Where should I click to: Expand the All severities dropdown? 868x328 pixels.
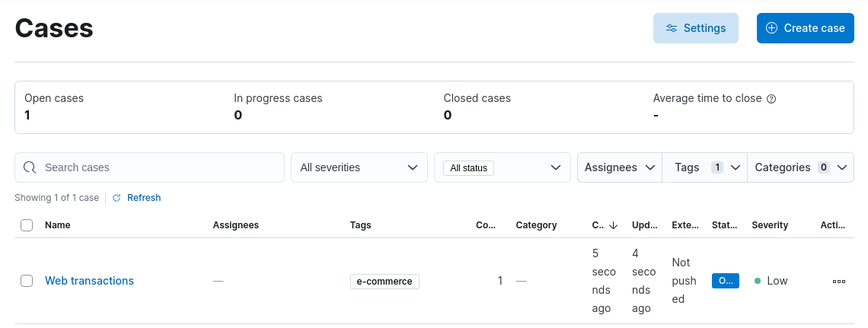click(x=359, y=167)
